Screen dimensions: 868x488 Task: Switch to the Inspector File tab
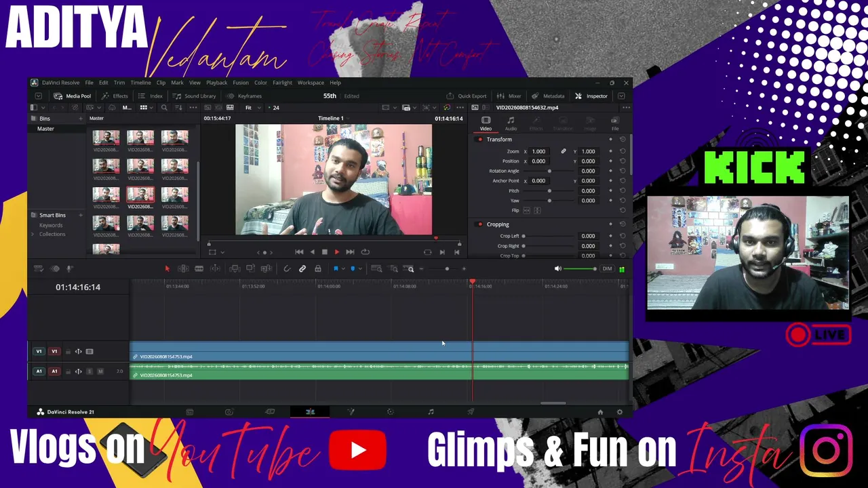click(x=615, y=123)
